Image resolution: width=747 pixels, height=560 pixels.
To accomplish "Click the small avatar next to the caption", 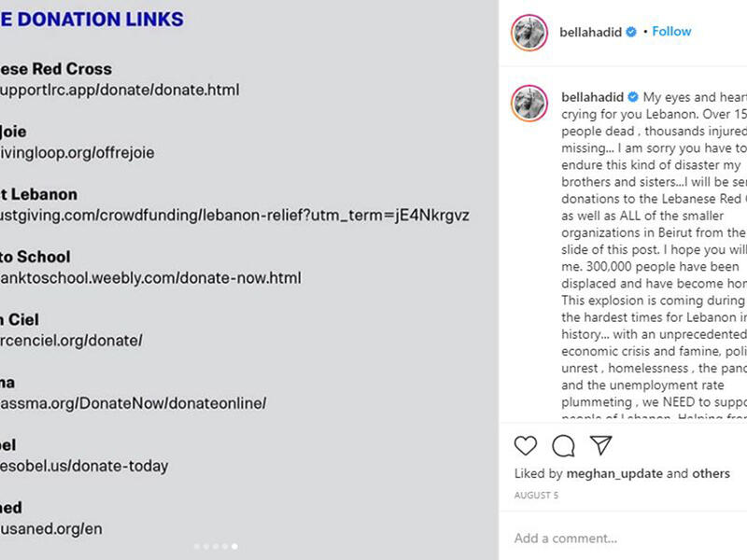I will [529, 98].
